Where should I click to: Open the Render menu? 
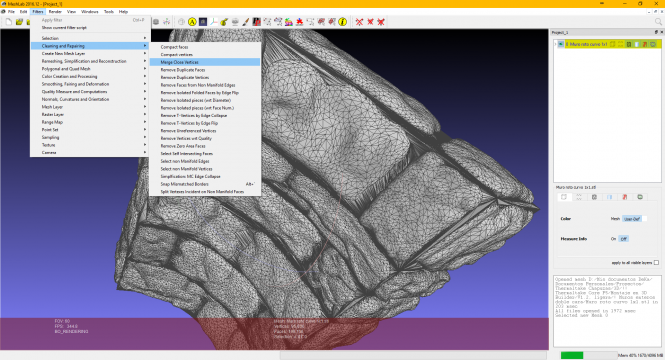(55, 11)
